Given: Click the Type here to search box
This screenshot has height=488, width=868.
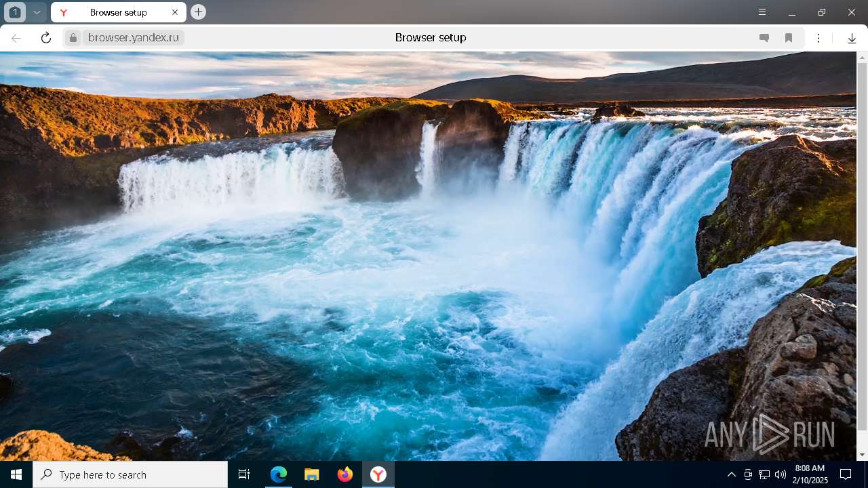Looking at the screenshot, I should point(130,474).
